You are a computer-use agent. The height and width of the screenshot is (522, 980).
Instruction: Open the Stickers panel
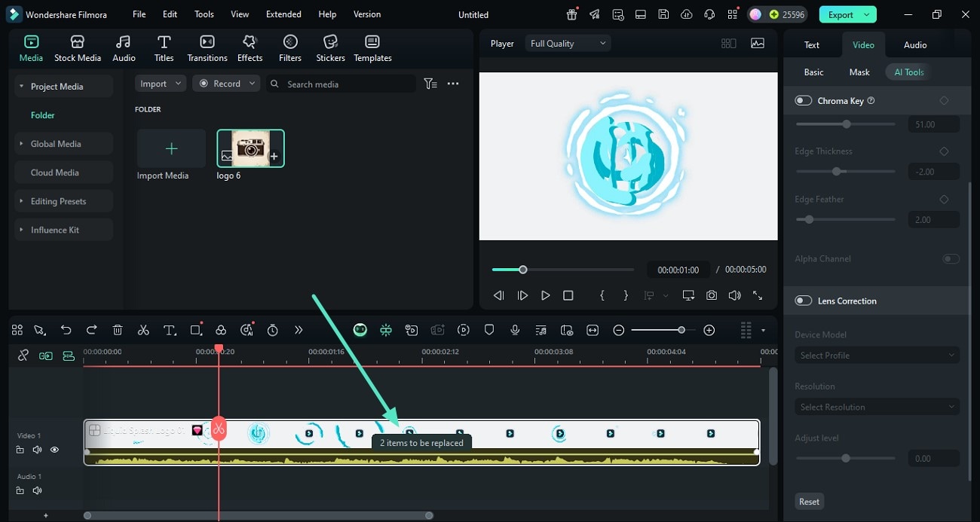click(330, 49)
